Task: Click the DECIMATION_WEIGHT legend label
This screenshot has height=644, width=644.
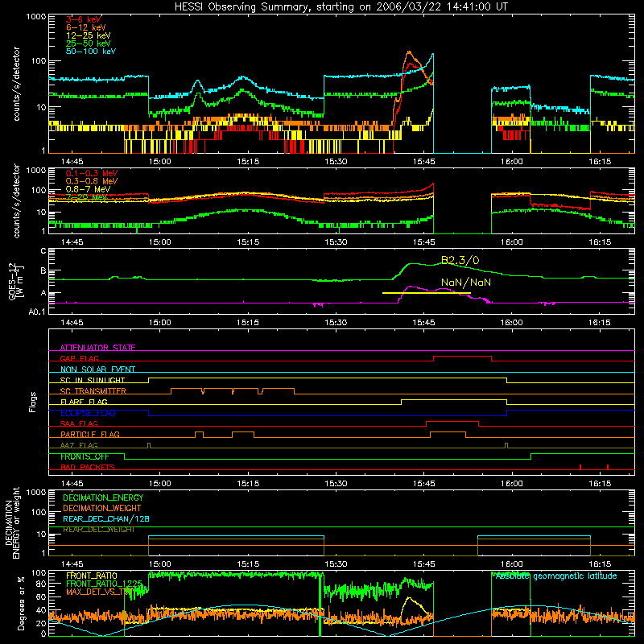Action: (x=102, y=508)
